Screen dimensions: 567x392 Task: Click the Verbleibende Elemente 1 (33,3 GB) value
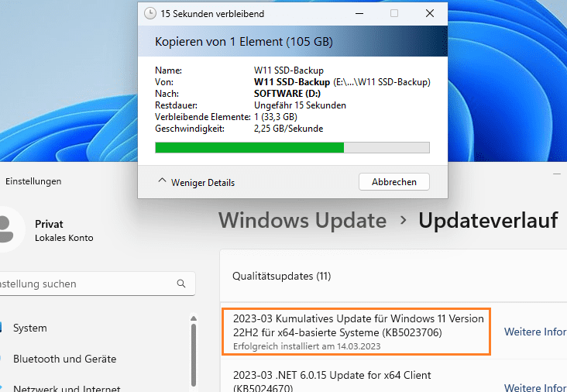click(x=275, y=117)
